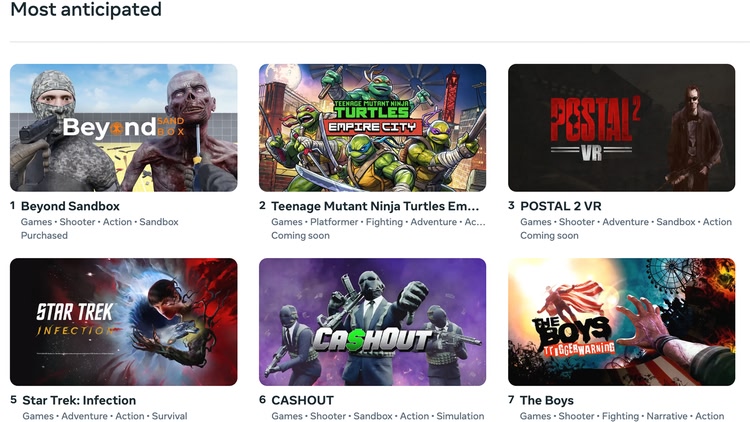Click the CASHOUT game banner image

372,322
